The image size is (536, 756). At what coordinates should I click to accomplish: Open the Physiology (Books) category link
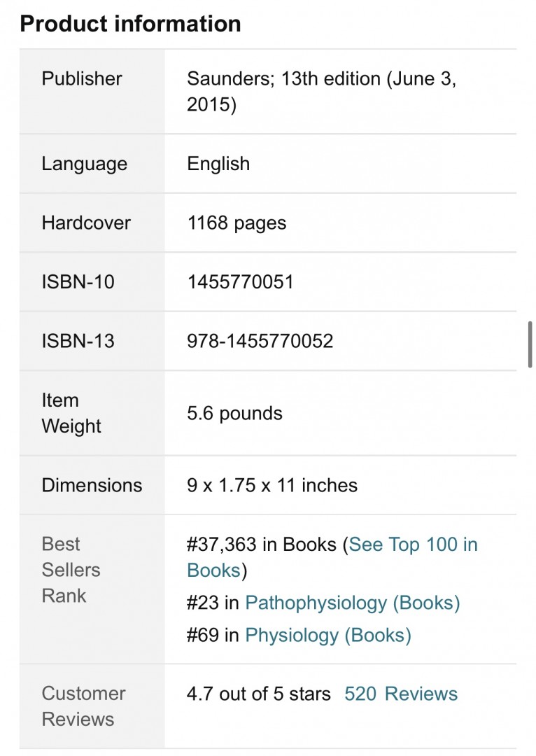327,635
